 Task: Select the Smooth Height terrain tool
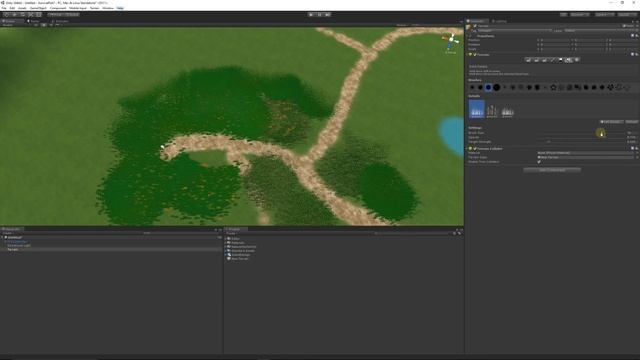pos(544,60)
